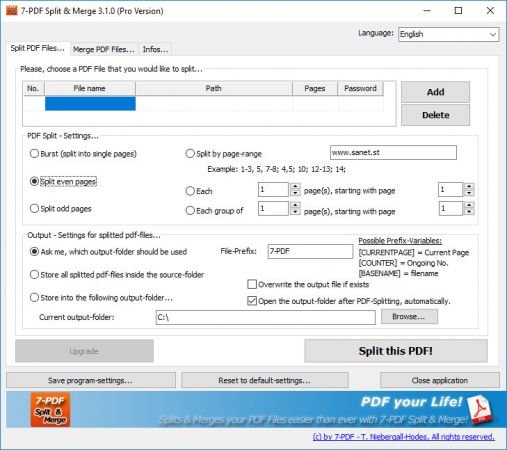Image resolution: width=507 pixels, height=450 pixels.
Task: Click the app icon in title bar
Action: (11, 11)
